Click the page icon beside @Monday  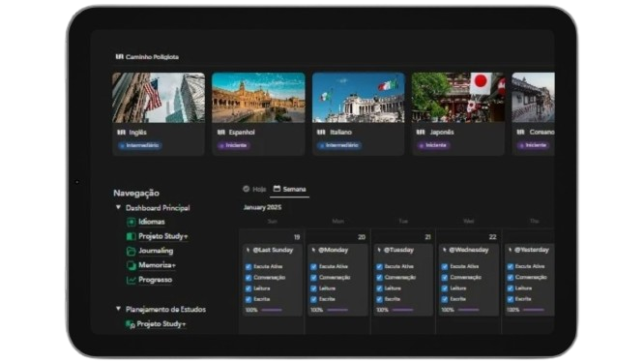pyautogui.click(x=314, y=250)
